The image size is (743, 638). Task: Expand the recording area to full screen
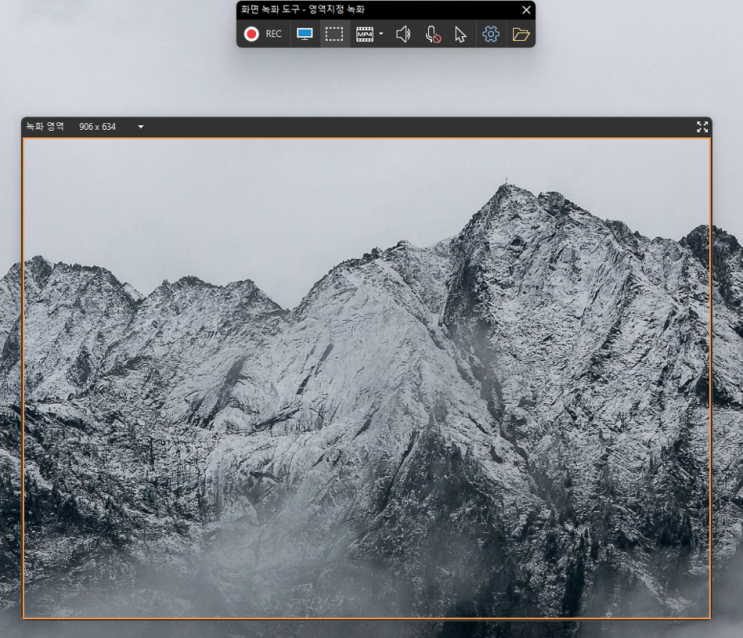coord(702,127)
